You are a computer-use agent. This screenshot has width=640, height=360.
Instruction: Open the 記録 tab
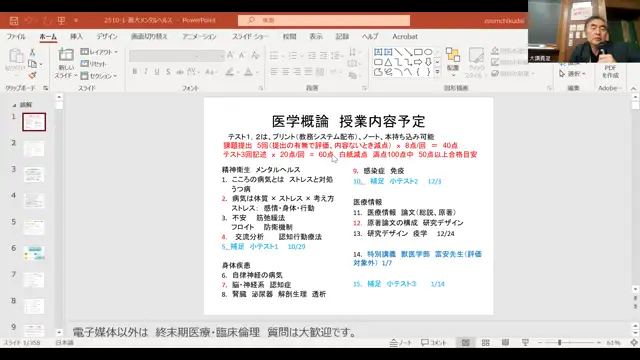click(x=342, y=36)
